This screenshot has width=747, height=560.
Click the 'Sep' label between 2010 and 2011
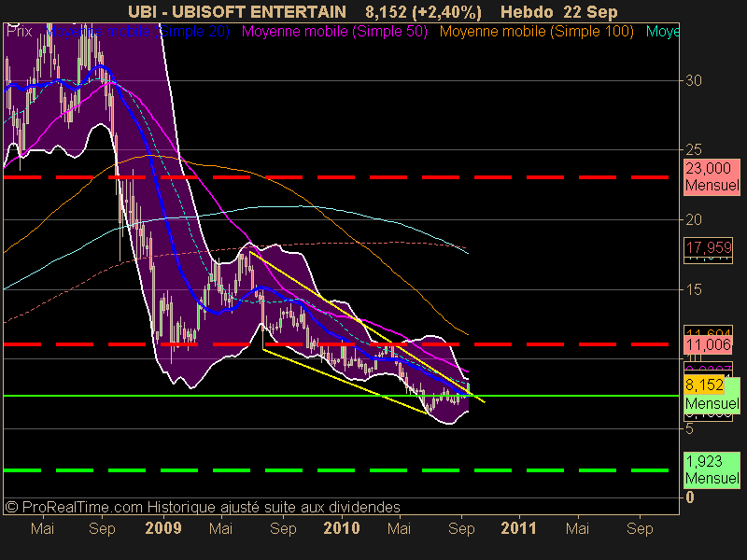(x=461, y=529)
